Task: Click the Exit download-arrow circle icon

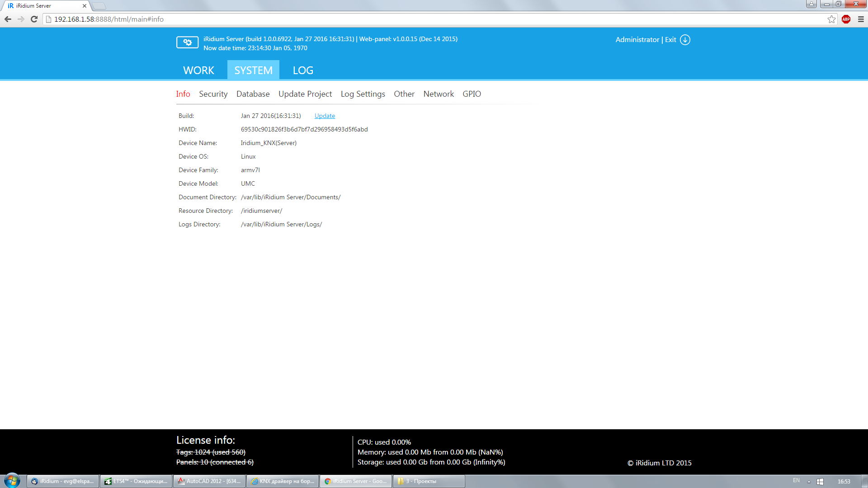Action: (685, 40)
